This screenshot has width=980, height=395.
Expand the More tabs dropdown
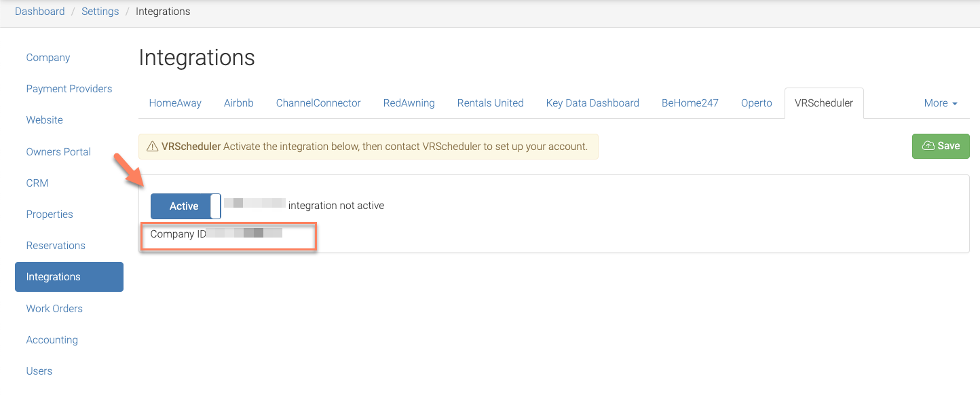click(x=941, y=103)
